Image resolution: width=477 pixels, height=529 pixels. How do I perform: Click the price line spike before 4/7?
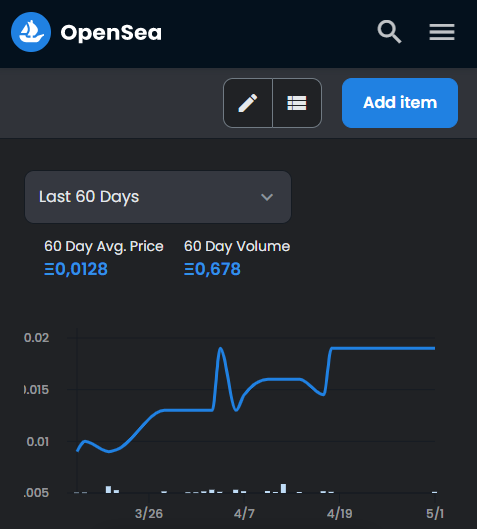click(x=221, y=349)
